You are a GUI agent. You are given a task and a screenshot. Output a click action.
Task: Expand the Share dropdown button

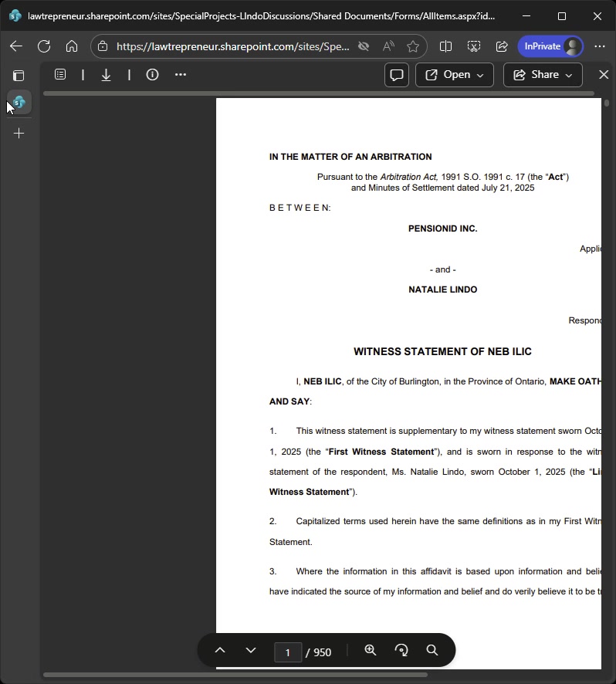coord(543,75)
